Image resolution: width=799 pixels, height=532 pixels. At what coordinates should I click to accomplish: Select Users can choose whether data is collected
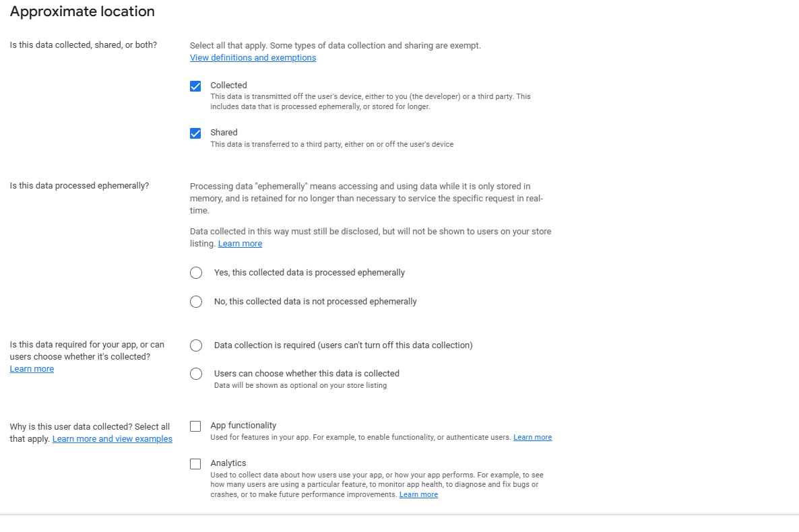[x=196, y=374]
